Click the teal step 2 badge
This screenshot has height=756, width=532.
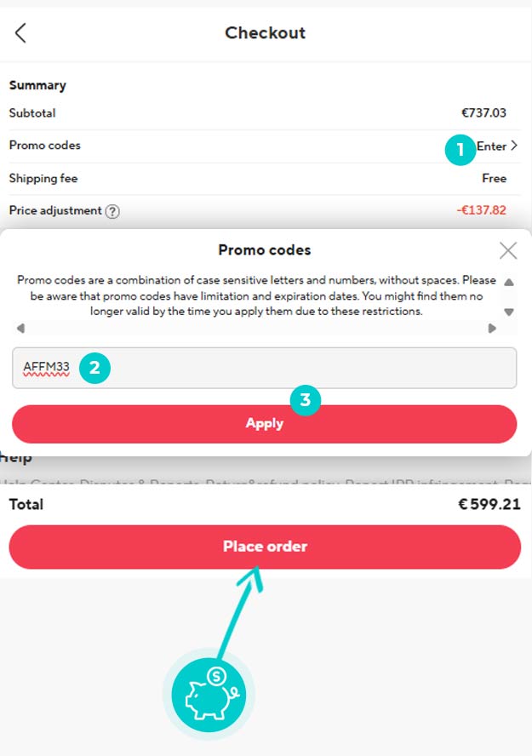point(94,369)
